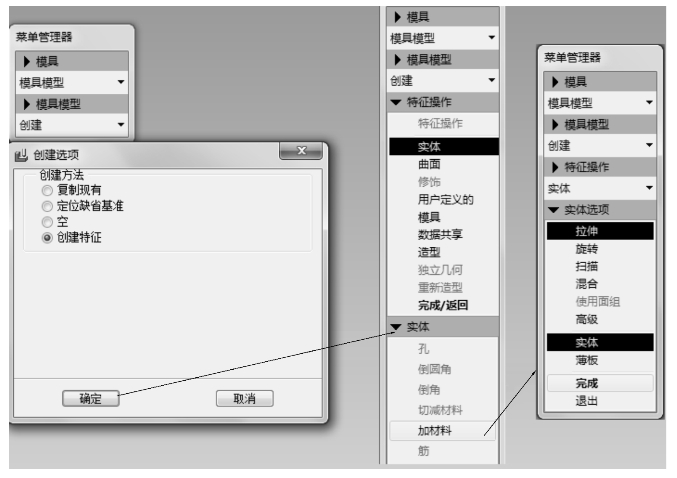Choose the 空 creation method radio
The height and width of the screenshot is (478, 677).
(x=47, y=222)
